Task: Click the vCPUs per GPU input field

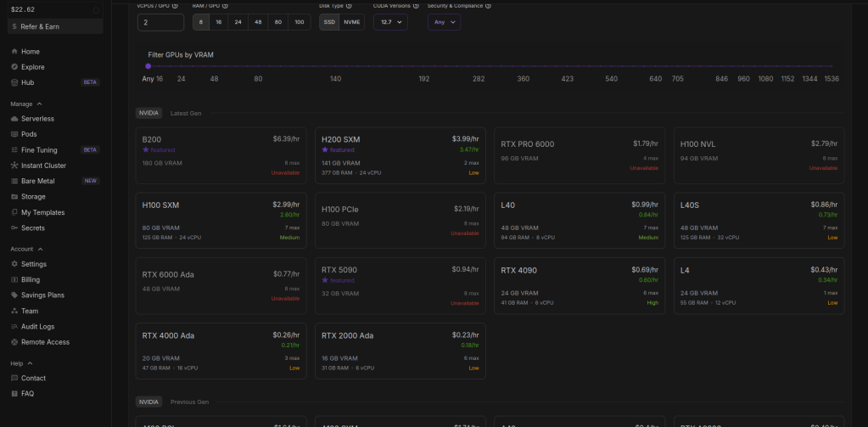Action: (160, 22)
